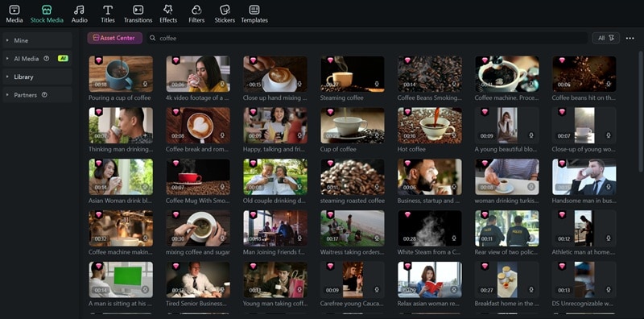Click premium gem on Tired Senior Business clip

point(175,266)
